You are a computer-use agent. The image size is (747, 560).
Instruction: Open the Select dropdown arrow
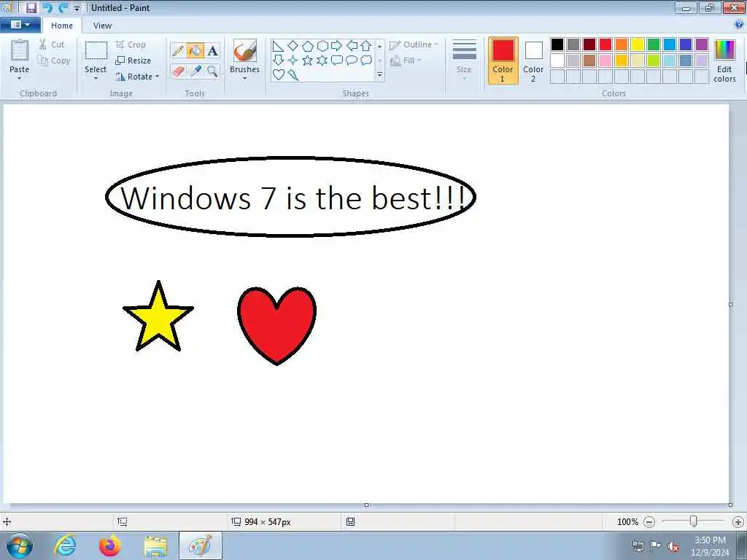click(x=96, y=78)
